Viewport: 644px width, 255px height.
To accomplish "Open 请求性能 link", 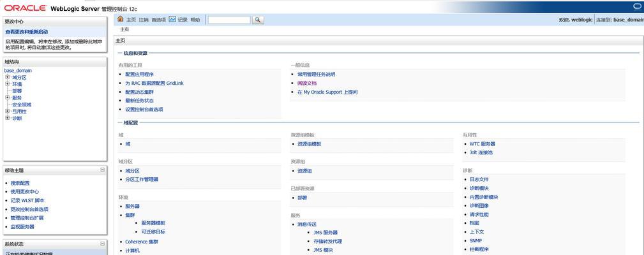I will tap(479, 214).
